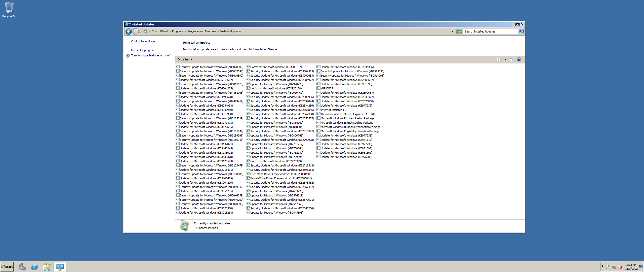Click the Start button
Viewport: 644px width, 272px height.
[7, 267]
